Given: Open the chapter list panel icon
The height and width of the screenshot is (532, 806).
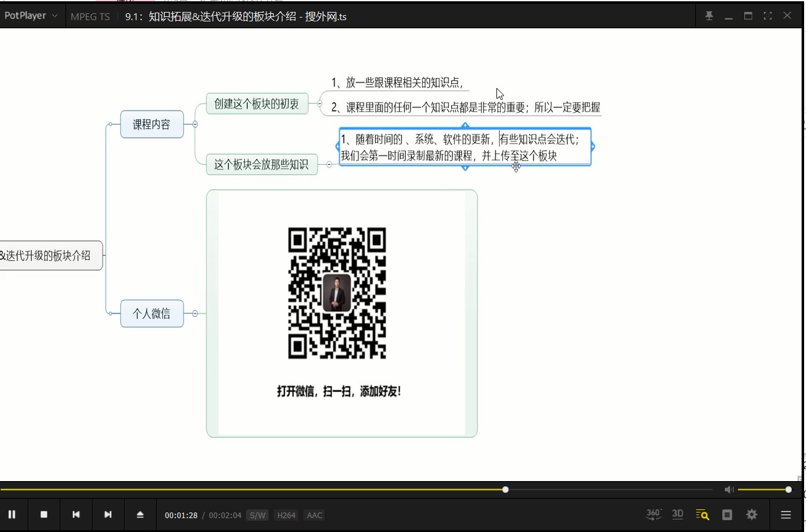Looking at the screenshot, I should pos(727,514).
